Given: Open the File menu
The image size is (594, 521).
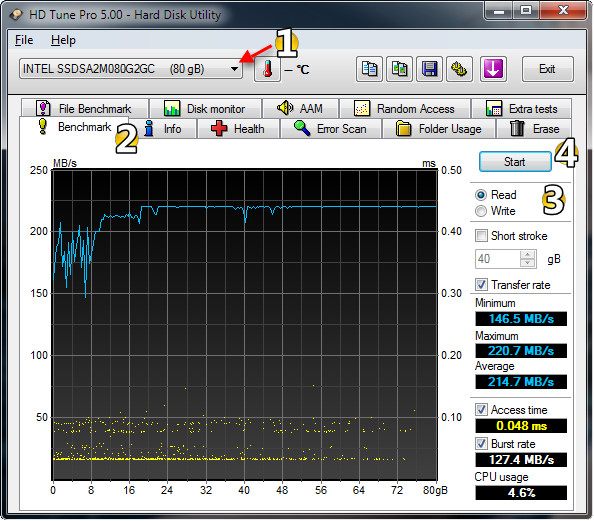Looking at the screenshot, I should 24,40.
